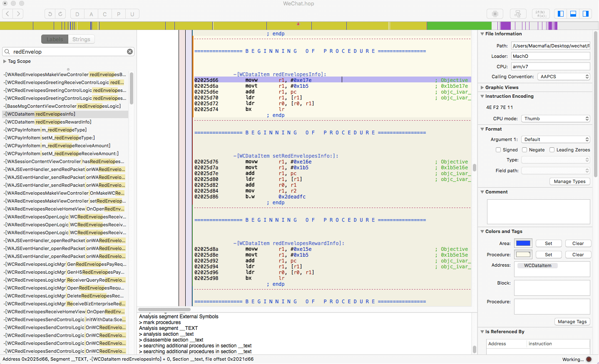Click the b.w 0x2deadfc jump target
This screenshot has height=364, width=599.
[292, 197]
